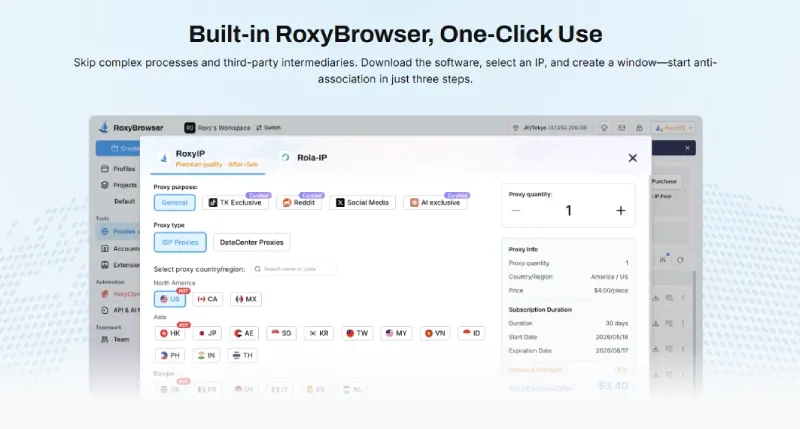The image size is (800, 429).
Task: Click the filter settings icon beside refresh
Action: point(663,260)
